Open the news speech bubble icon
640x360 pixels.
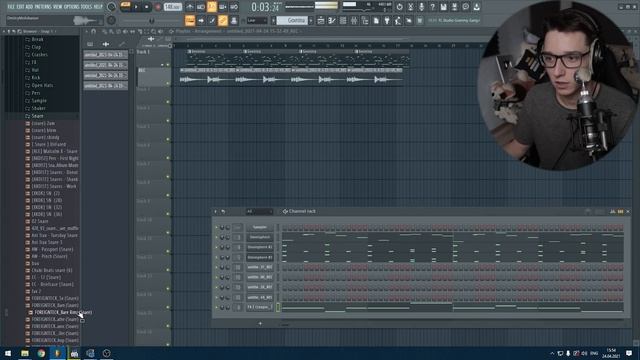point(466,7)
